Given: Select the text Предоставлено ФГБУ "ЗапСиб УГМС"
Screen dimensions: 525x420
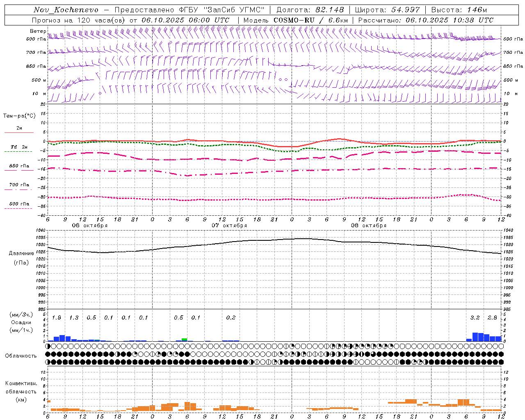Looking at the screenshot, I should 190,10.
